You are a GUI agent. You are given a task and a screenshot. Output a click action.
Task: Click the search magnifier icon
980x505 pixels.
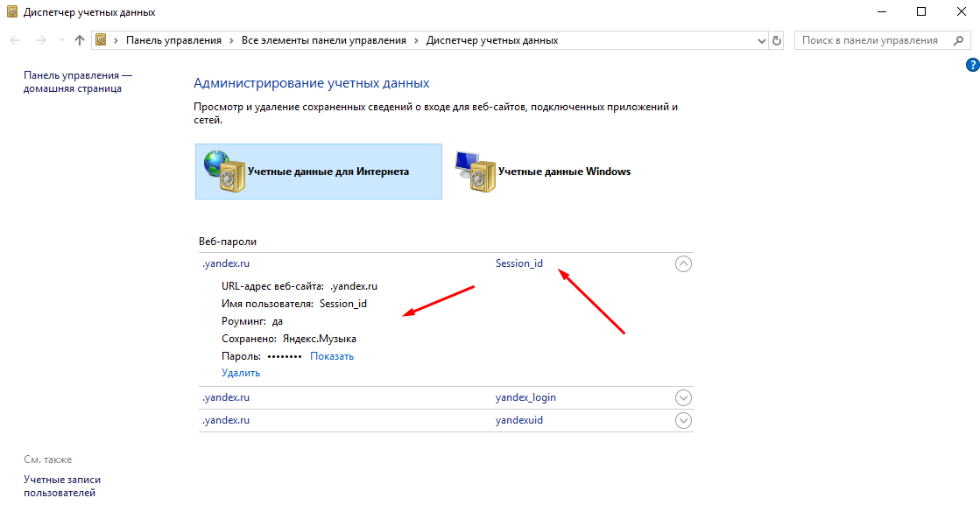[958, 40]
